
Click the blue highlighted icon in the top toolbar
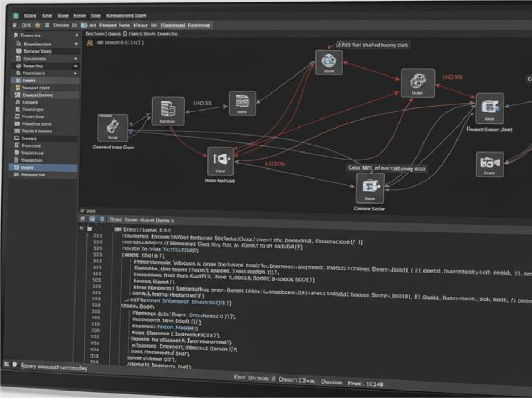click(84, 26)
